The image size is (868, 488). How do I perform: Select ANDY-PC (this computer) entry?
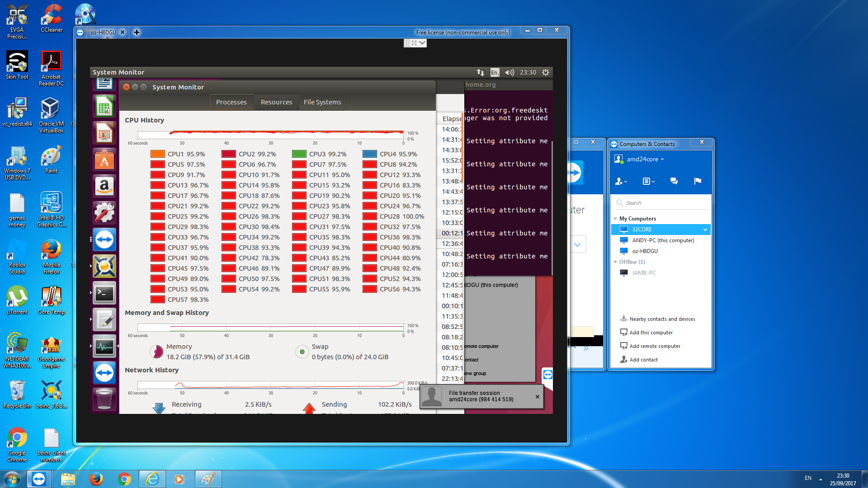pyautogui.click(x=660, y=240)
